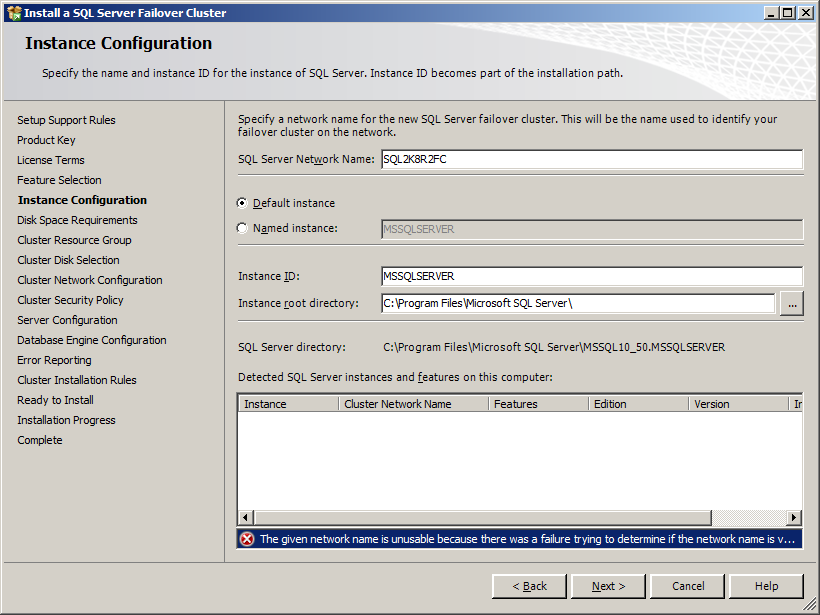Image resolution: width=820 pixels, height=615 pixels.
Task: Click the 'Instance root directory:' label
Action: (299, 303)
